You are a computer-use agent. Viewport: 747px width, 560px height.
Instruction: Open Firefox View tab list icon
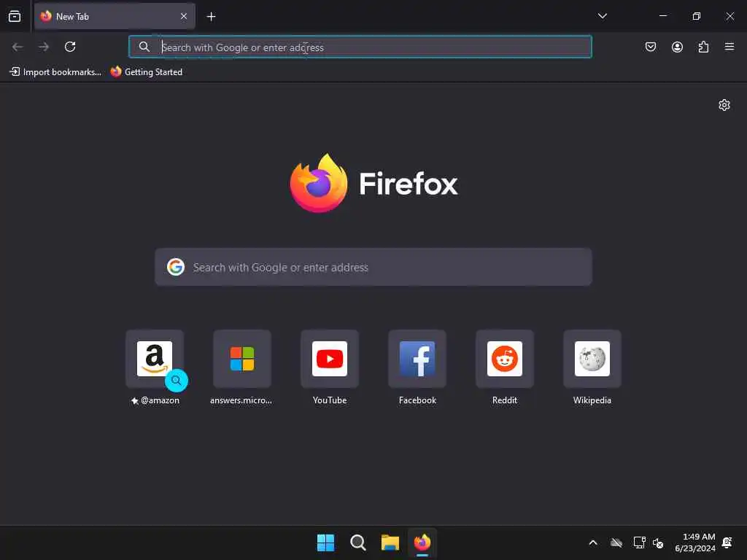(x=15, y=16)
